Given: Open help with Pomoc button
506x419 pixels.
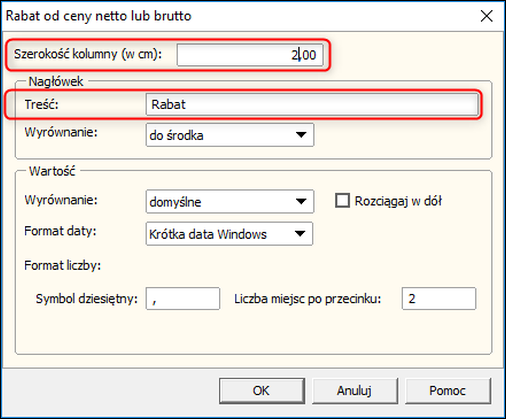Looking at the screenshot, I should point(448,391).
